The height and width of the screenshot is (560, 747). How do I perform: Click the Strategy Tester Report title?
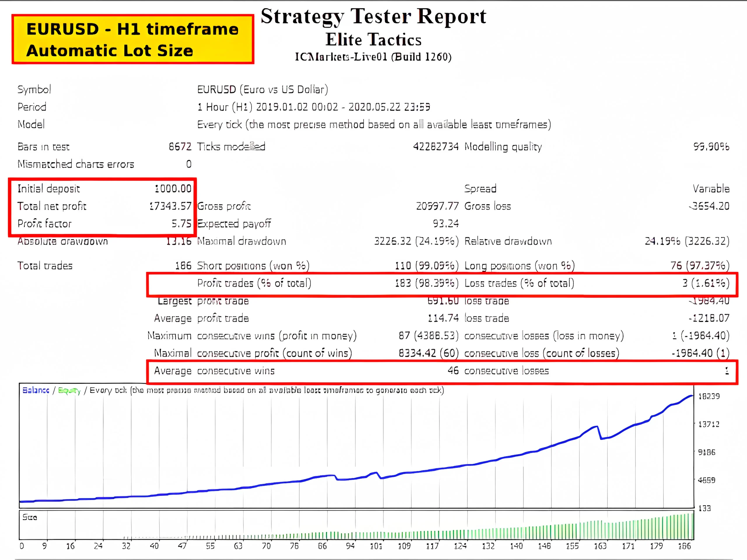pyautogui.click(x=373, y=16)
